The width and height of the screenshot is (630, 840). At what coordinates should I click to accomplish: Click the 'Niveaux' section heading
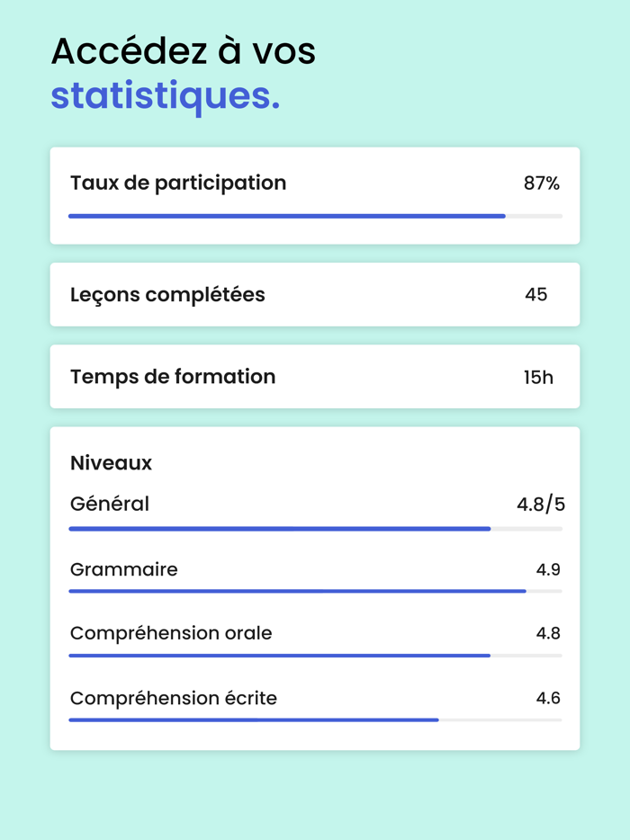111,463
